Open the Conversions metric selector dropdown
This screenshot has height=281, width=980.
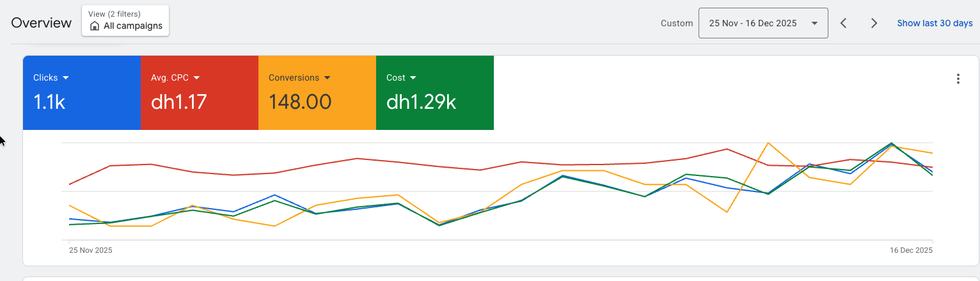(x=328, y=77)
